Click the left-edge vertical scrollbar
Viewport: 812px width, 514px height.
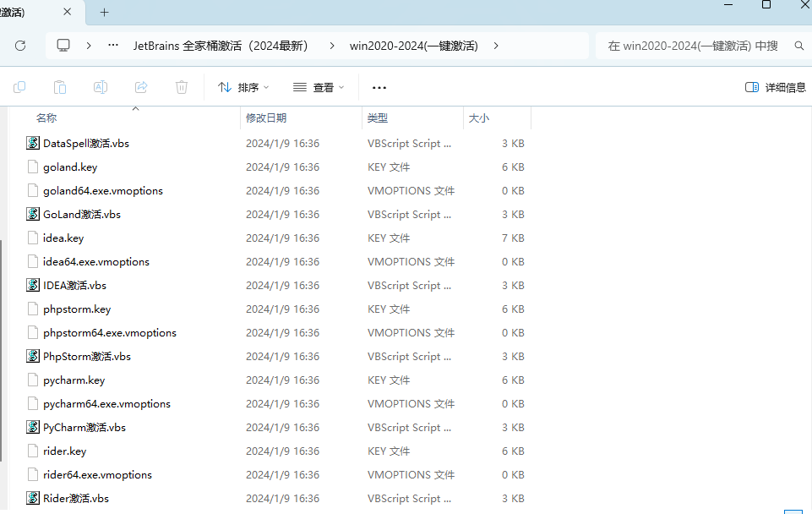(2, 350)
